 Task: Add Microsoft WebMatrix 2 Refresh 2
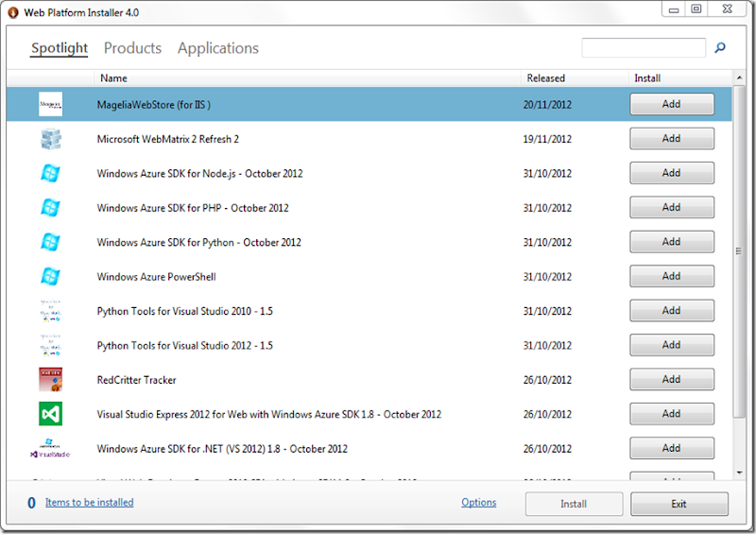click(x=672, y=139)
